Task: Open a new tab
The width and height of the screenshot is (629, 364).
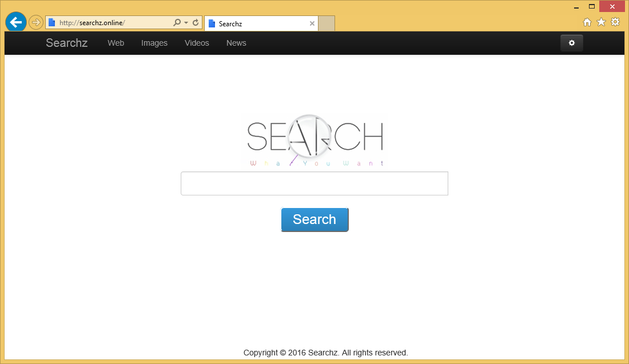Action: pyautogui.click(x=326, y=23)
